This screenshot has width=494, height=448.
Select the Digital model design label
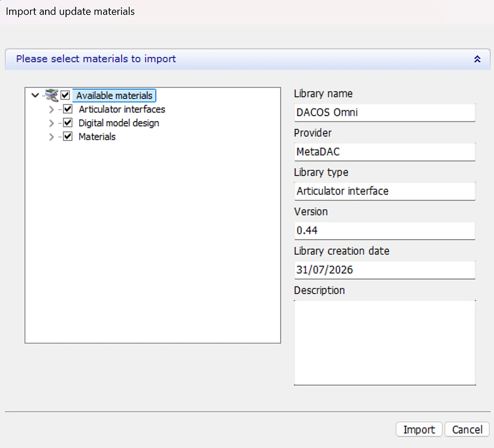[119, 123]
